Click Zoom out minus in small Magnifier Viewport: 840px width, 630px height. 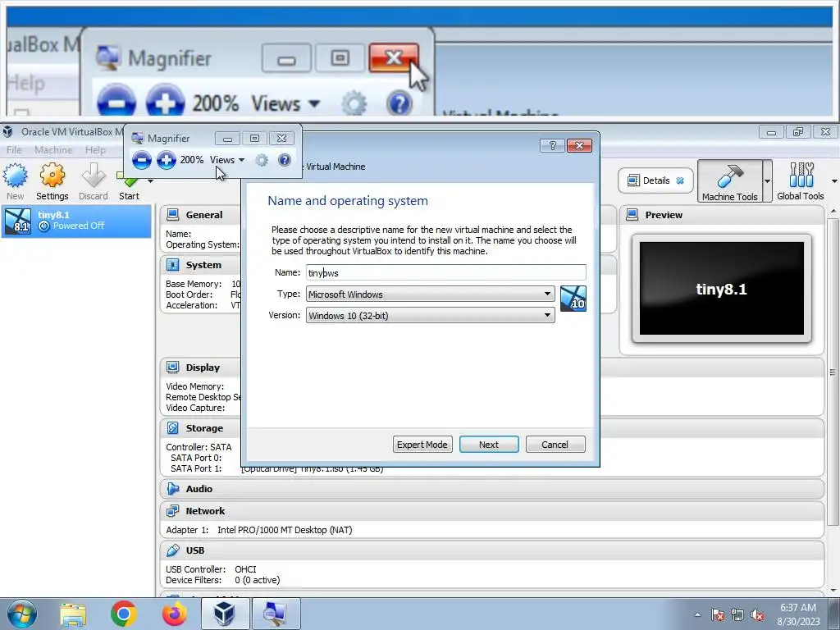(141, 160)
